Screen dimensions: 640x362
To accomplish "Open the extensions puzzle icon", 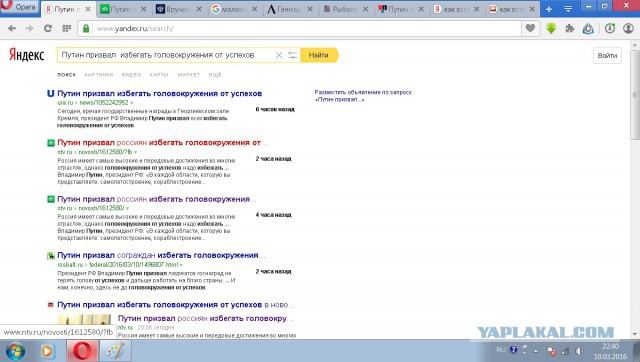I will click(x=569, y=28).
